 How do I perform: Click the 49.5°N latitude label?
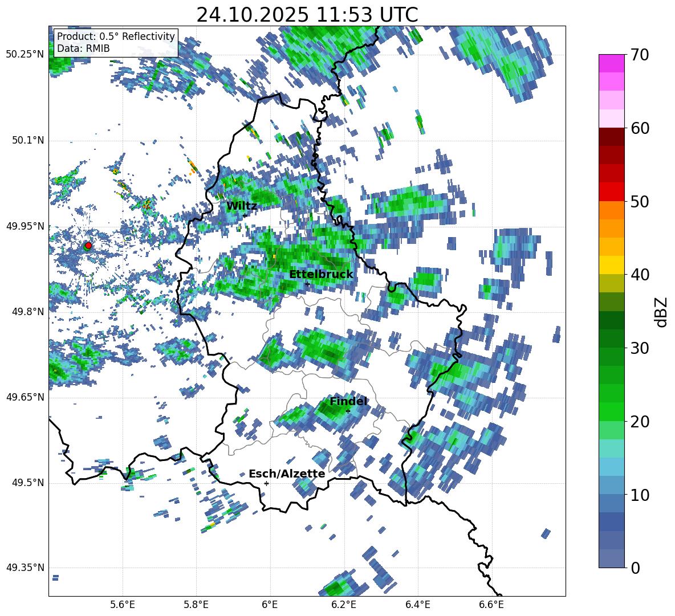pyautogui.click(x=27, y=483)
